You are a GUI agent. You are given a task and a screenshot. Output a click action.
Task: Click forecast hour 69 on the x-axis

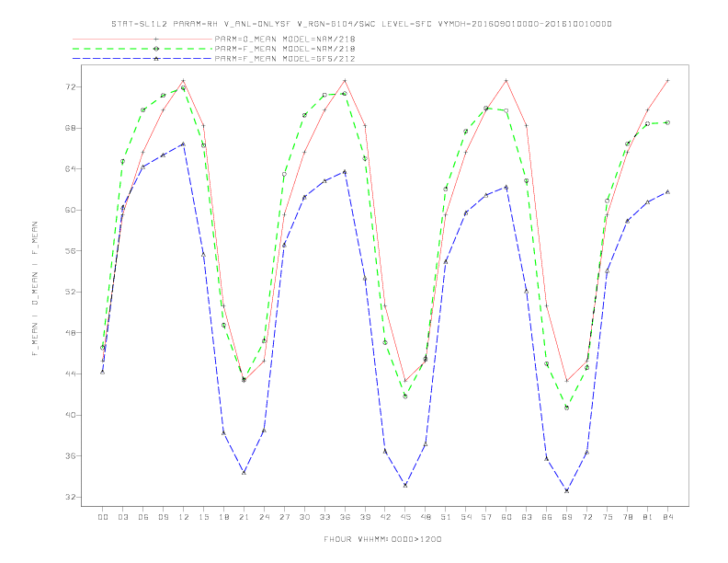[x=567, y=517]
